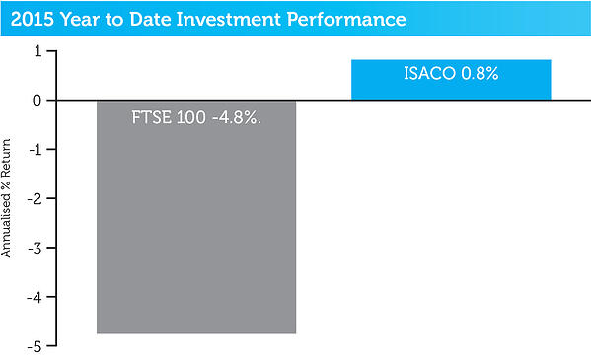The width and height of the screenshot is (591, 364).
Task: Select the ISACO 0.8% label
Action: (x=451, y=73)
